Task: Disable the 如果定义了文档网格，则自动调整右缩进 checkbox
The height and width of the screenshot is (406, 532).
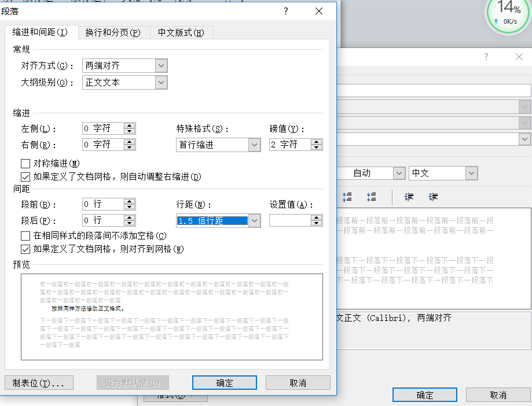Action: (x=25, y=177)
